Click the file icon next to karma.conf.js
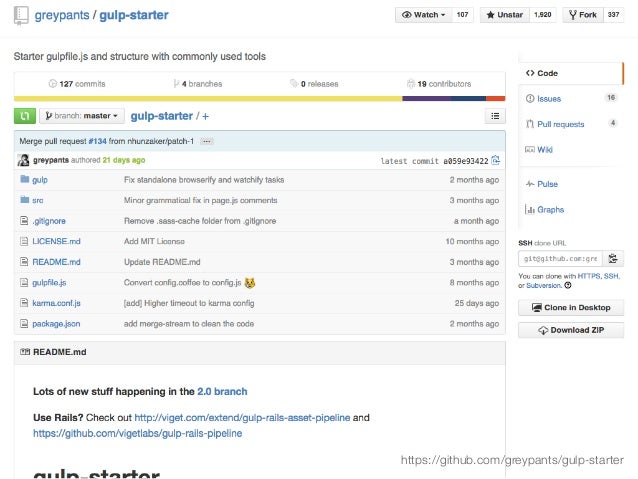Screen dimensions: 638x479 tap(24, 303)
